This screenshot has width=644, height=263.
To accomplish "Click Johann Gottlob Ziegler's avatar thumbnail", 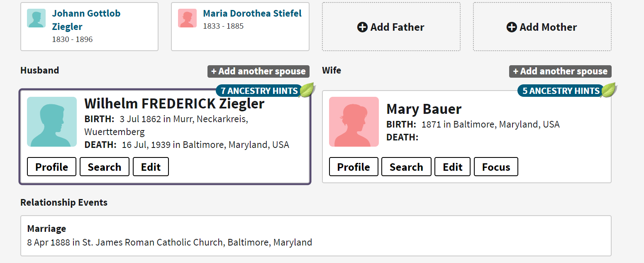I will (36, 18).
